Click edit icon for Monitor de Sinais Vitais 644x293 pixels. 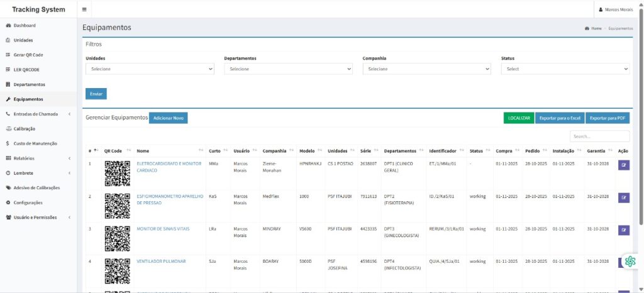pos(624,230)
